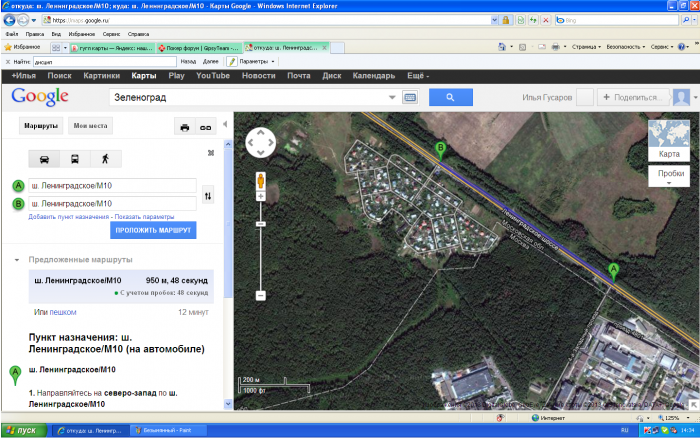Pick up the Street View pegman
The height and width of the screenshot is (438, 700).
pyautogui.click(x=261, y=181)
